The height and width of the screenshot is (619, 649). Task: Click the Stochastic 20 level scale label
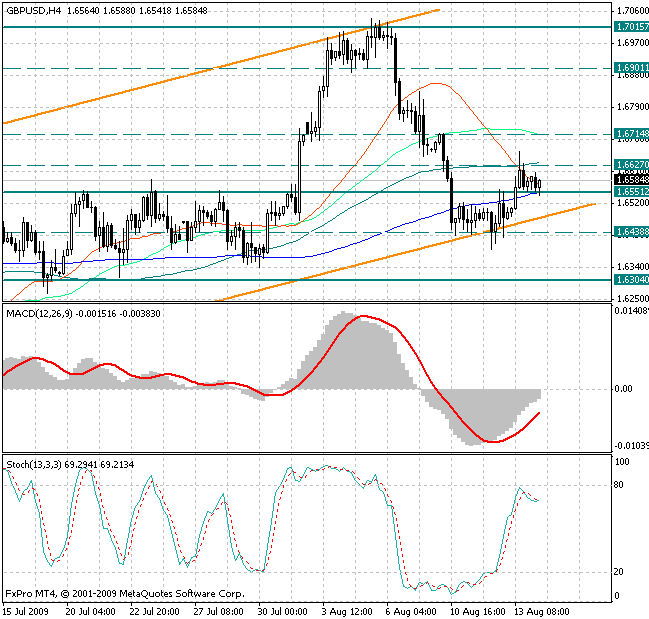[620, 572]
